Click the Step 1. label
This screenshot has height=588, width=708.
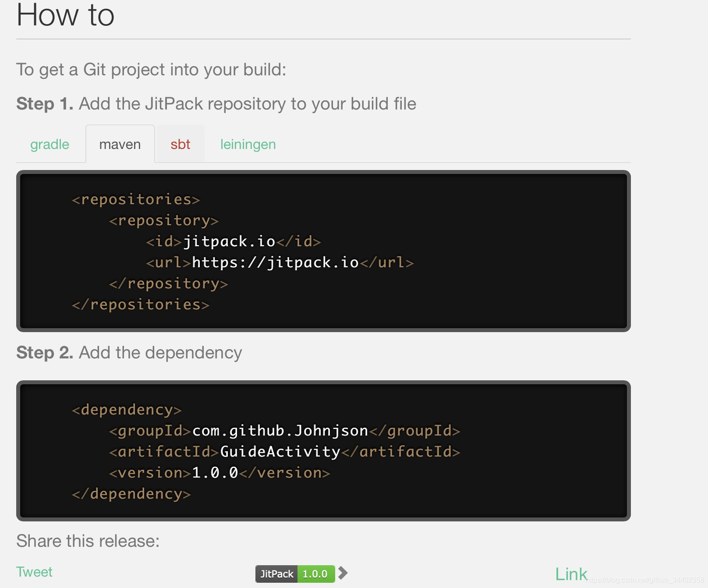point(45,104)
